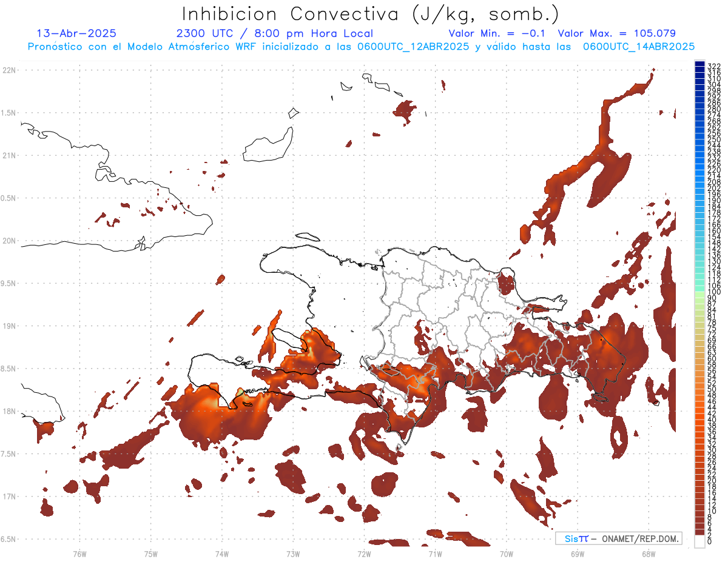Click the '202' value on the color scale
This screenshot has width=728, height=562.
tap(714, 188)
